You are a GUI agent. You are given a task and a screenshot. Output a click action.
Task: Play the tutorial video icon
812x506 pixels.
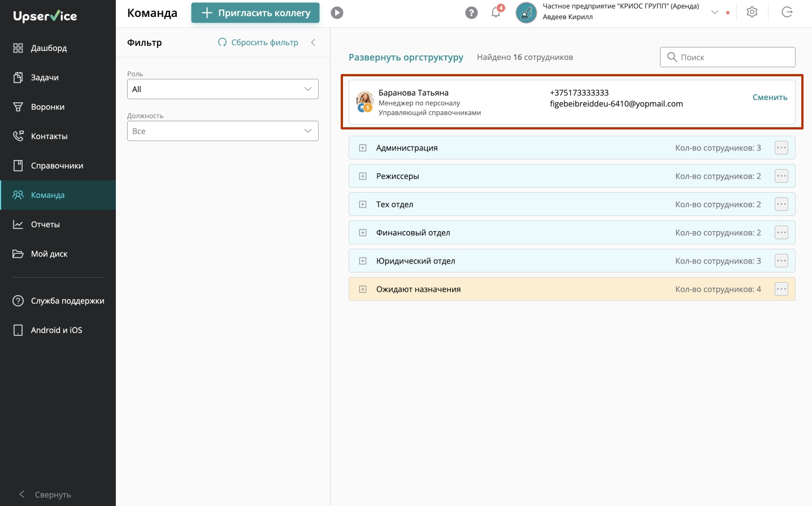[337, 12]
